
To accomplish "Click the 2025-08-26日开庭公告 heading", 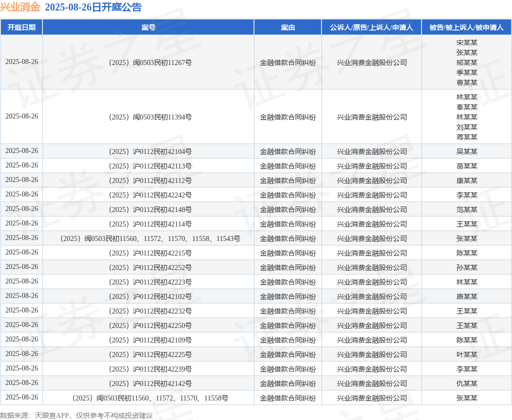I will pyautogui.click(x=93, y=7).
